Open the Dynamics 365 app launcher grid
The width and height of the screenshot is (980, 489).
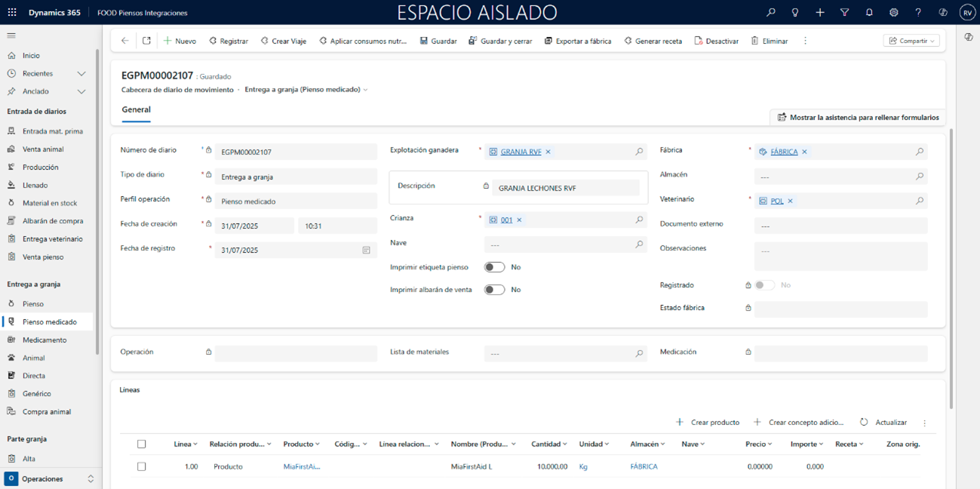12,13
